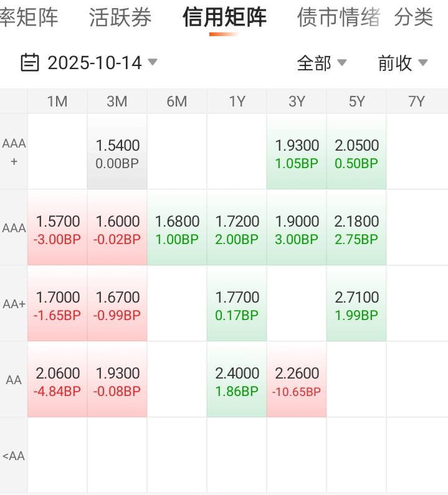Screen dimensions: 448x495
Task: Select the 7Y column header
Action: point(416,101)
